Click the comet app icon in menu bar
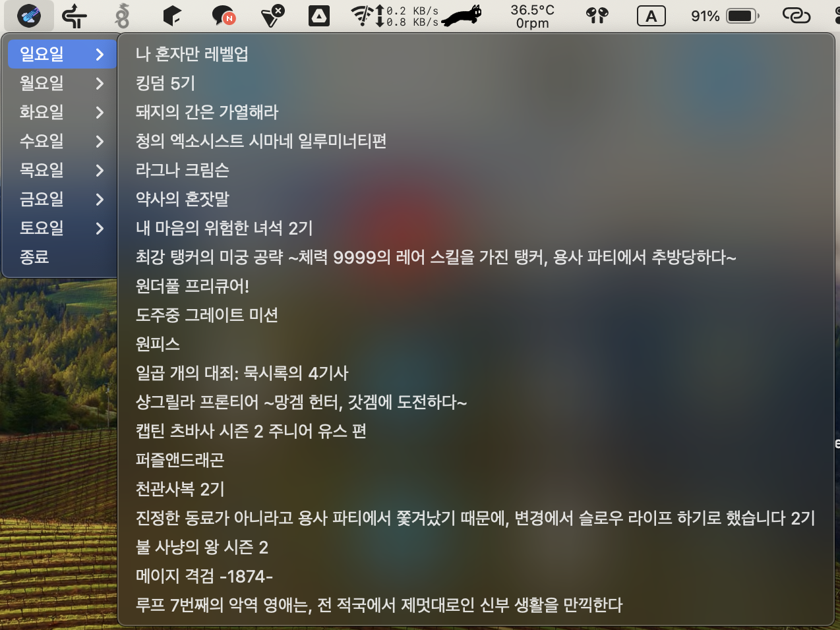 28,15
